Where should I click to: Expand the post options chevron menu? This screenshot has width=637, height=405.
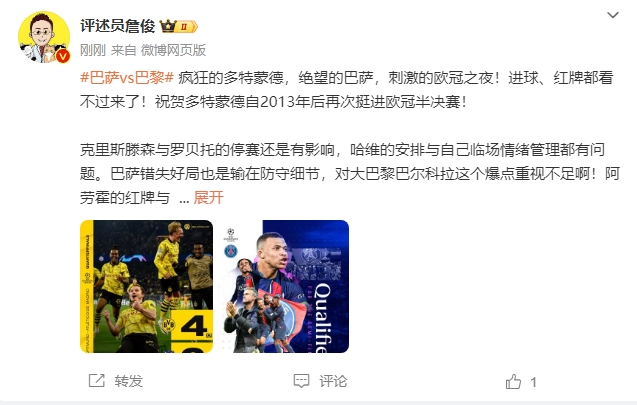pos(612,15)
